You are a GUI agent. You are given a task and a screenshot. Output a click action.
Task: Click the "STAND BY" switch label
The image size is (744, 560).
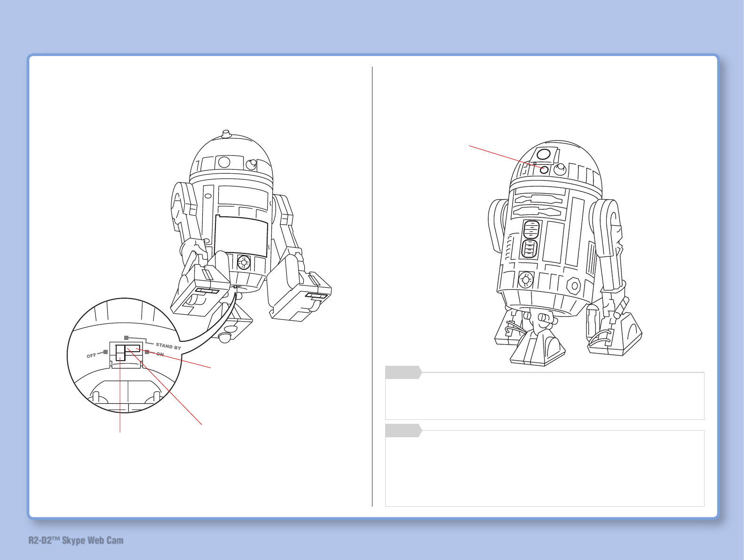click(168, 347)
